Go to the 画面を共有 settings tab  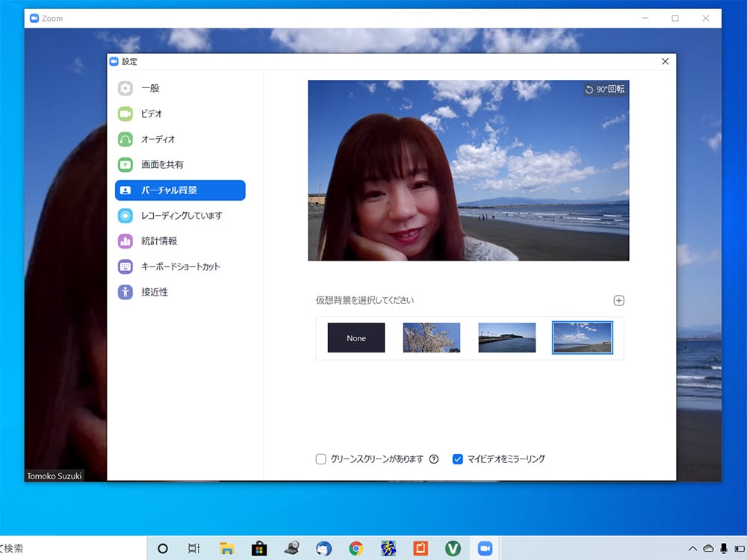pos(162,164)
